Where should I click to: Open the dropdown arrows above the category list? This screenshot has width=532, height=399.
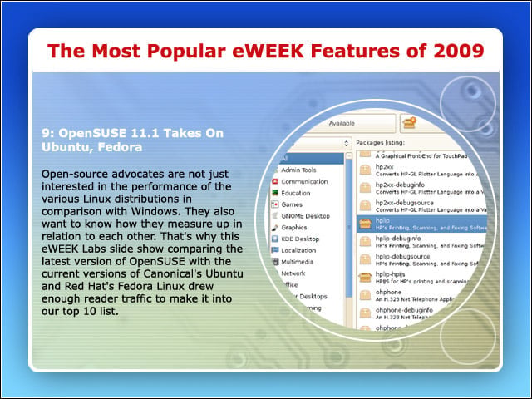click(346, 143)
